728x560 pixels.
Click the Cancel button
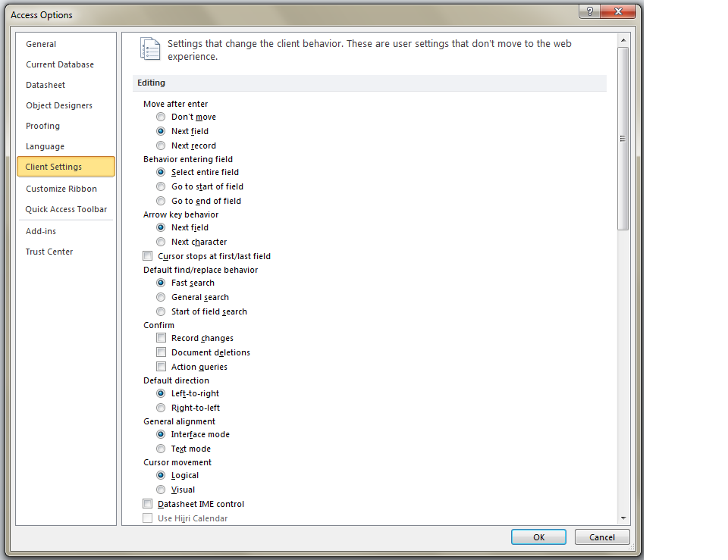point(602,537)
